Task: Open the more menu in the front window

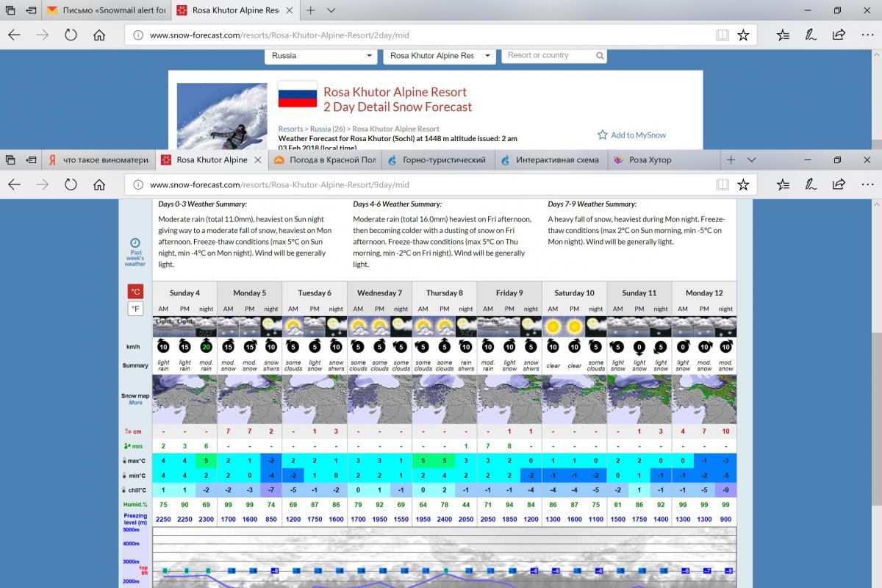Action: 866,184
